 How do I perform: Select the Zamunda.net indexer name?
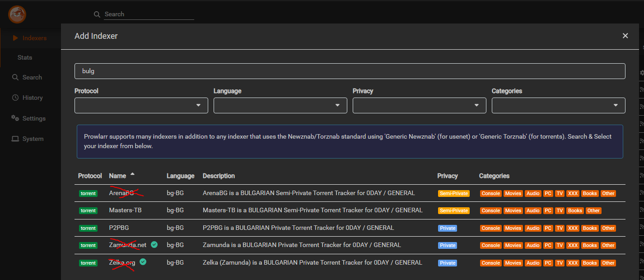pyautogui.click(x=128, y=245)
